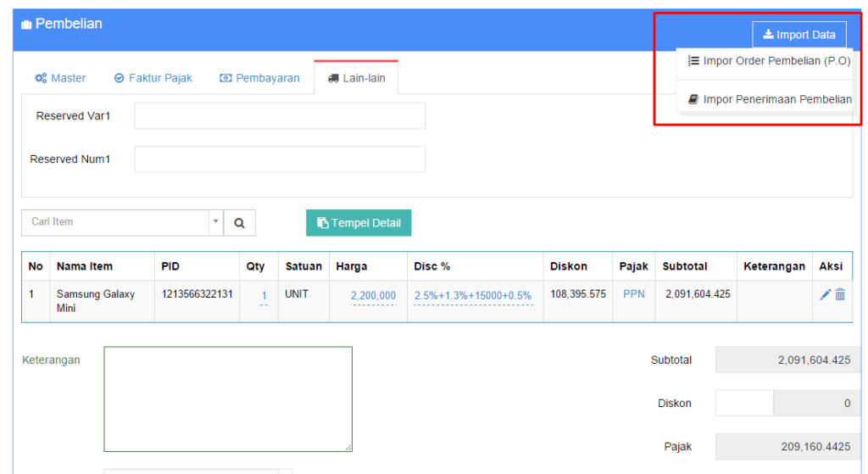Go to the Pembayaran tab
Viewport: 868px width, 474px height.
pyautogui.click(x=259, y=78)
